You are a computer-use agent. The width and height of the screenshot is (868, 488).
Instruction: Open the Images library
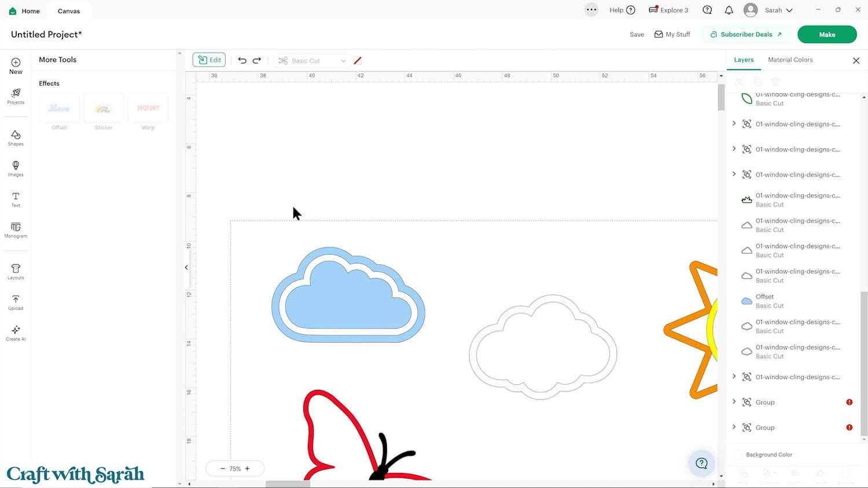(x=16, y=168)
